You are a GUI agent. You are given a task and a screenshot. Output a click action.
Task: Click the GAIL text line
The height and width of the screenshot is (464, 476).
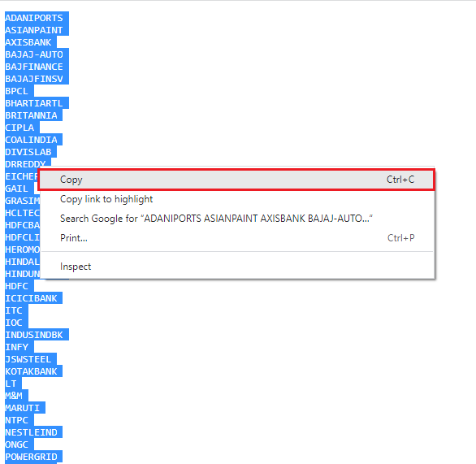pyautogui.click(x=17, y=189)
